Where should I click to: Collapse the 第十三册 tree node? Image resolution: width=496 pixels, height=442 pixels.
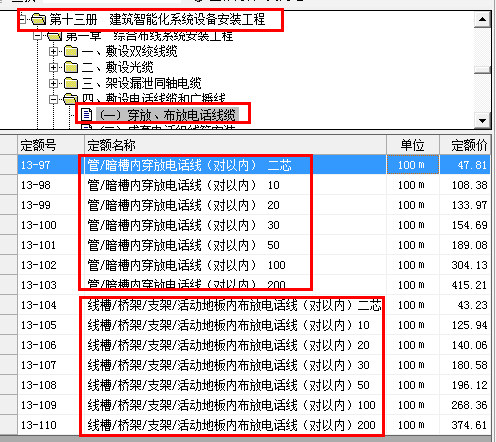pyautogui.click(x=22, y=20)
